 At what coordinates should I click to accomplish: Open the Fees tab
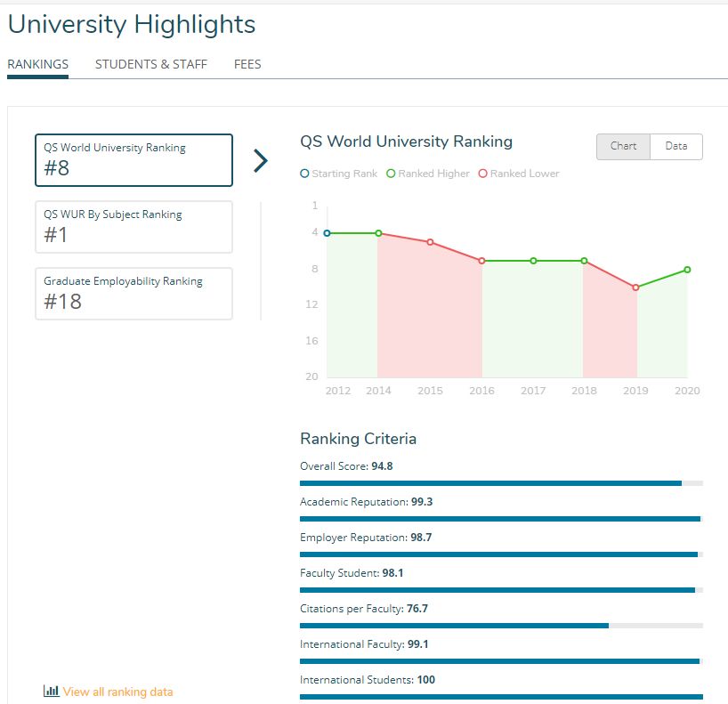[x=247, y=64]
